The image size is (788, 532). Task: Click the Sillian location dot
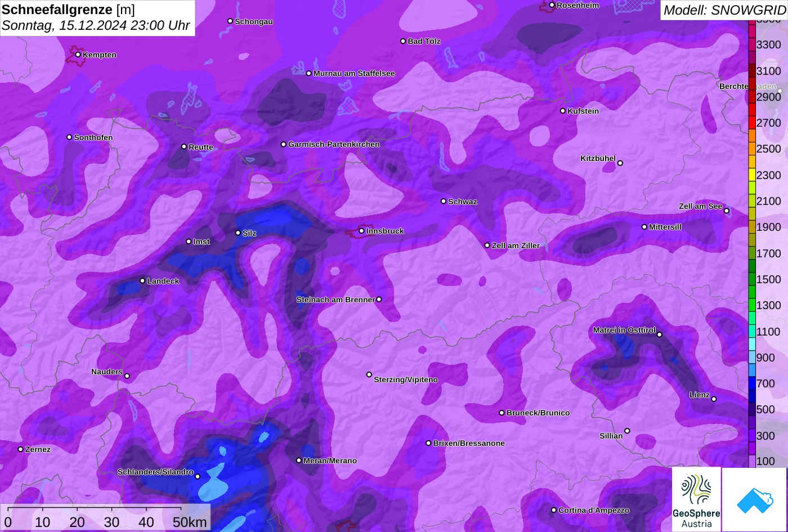tap(627, 431)
